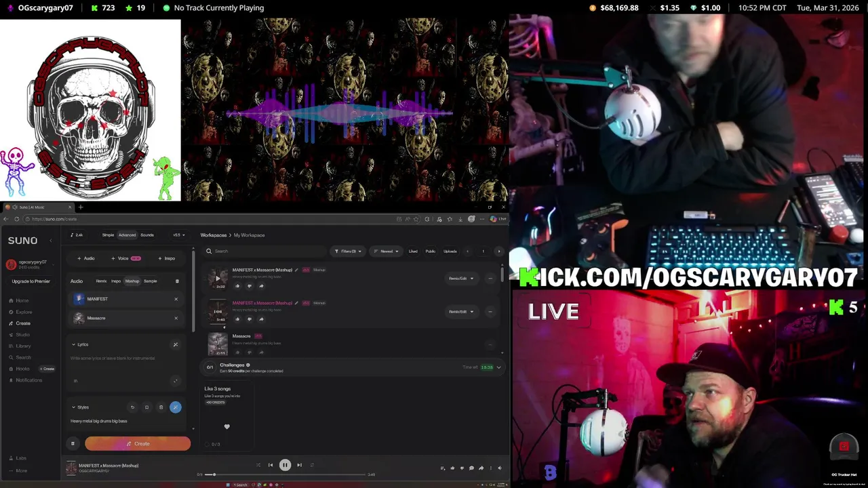
Task: Play the Massacre song thumbnail
Action: (218, 344)
